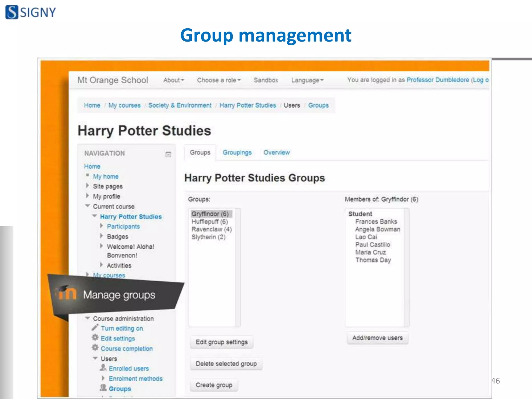Collapse the Navigation block using its minus icon

click(168, 154)
